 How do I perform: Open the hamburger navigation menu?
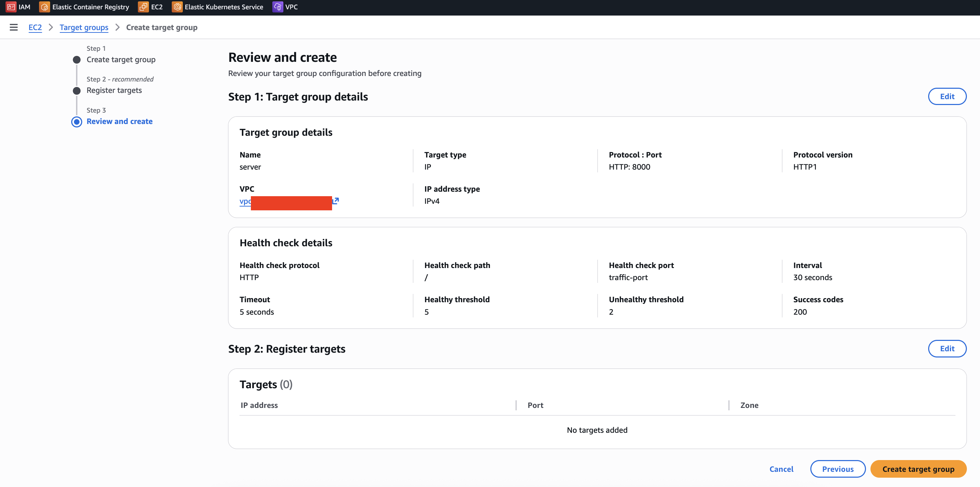(14, 27)
